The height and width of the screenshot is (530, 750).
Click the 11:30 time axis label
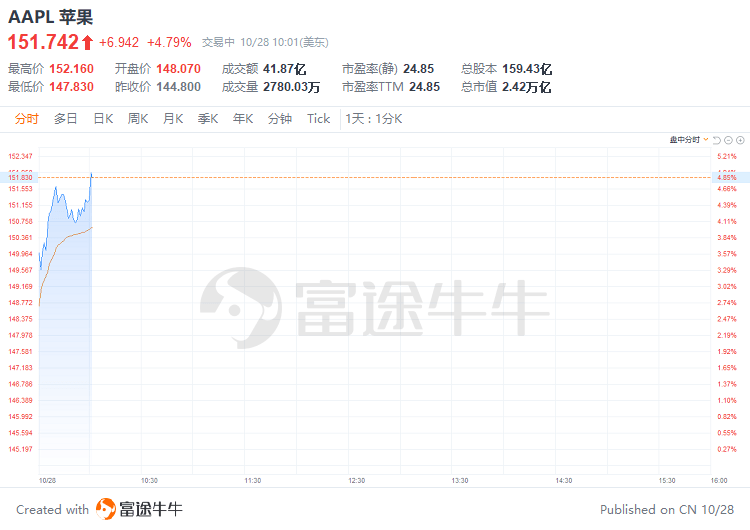[x=253, y=480]
